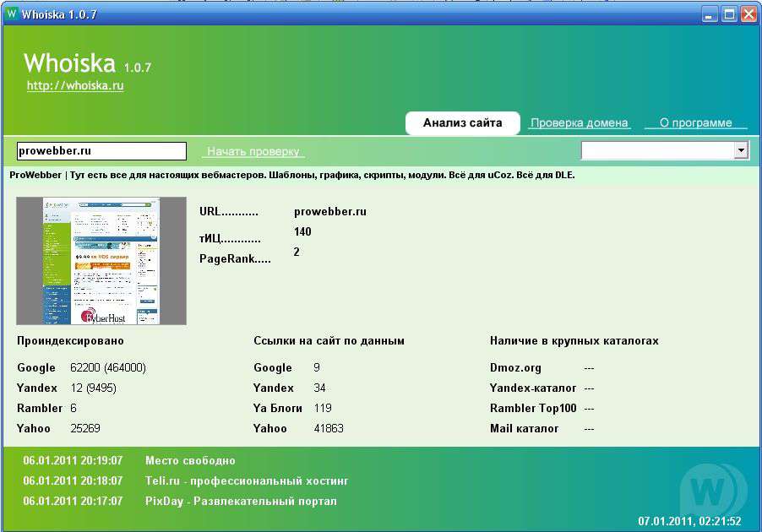Image resolution: width=762 pixels, height=532 pixels.
Task: Click the Yandex-каталог label
Action: (533, 388)
